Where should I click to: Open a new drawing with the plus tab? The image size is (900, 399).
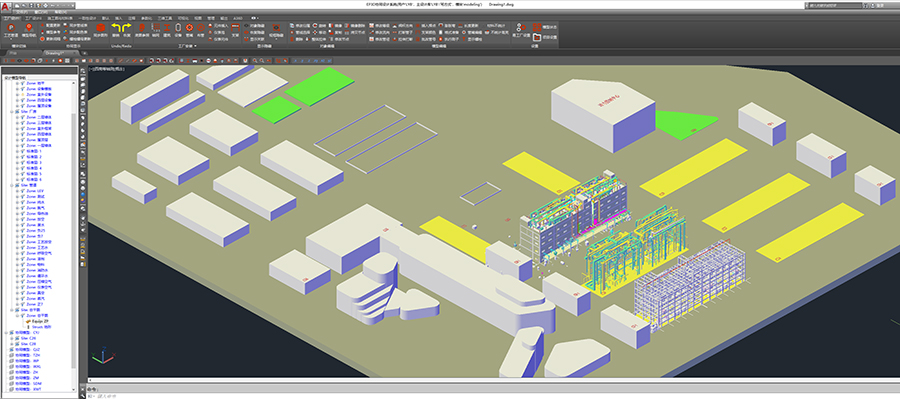click(x=84, y=53)
